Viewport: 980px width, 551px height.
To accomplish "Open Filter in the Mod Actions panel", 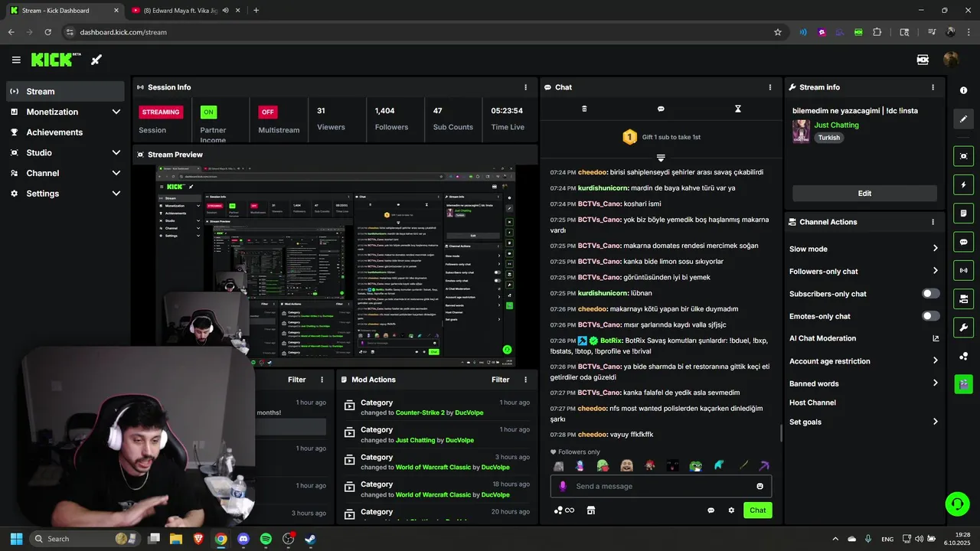I will [x=500, y=380].
